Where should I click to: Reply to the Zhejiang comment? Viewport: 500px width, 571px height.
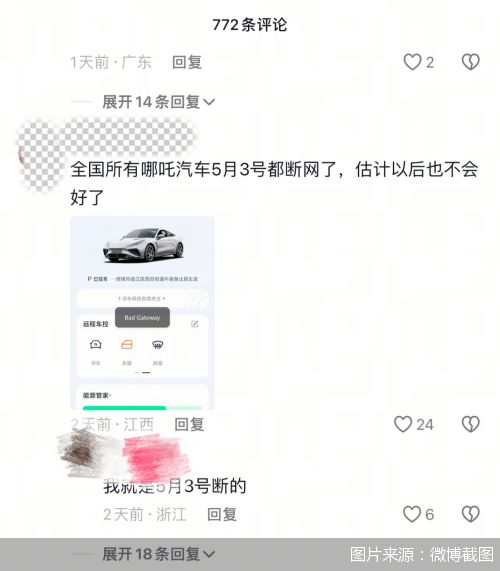tap(222, 514)
